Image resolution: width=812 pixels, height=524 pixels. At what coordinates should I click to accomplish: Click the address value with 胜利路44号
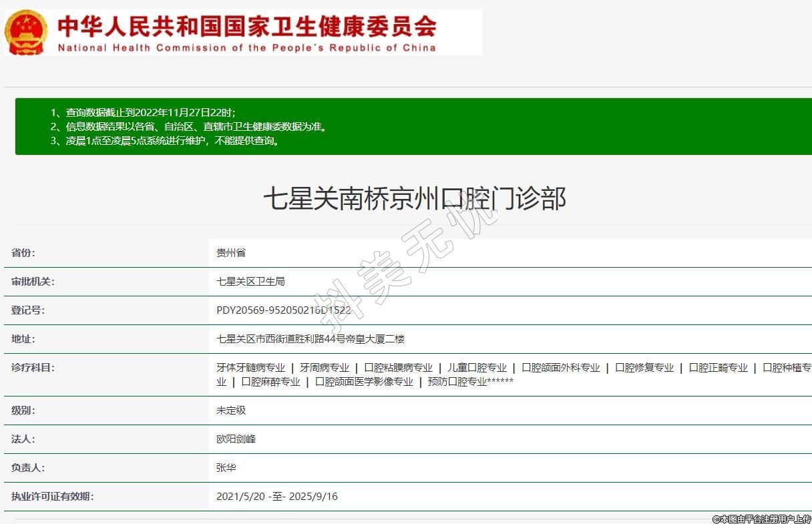311,339
